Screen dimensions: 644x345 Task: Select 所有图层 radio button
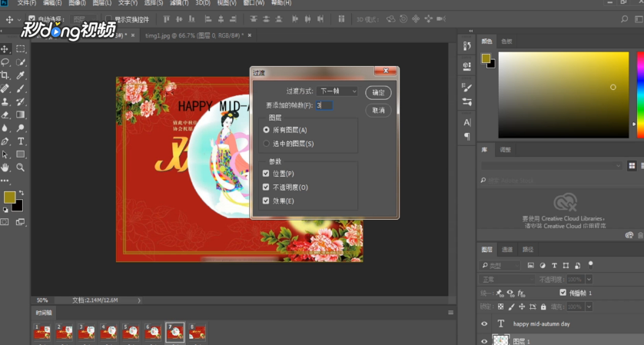click(x=266, y=130)
